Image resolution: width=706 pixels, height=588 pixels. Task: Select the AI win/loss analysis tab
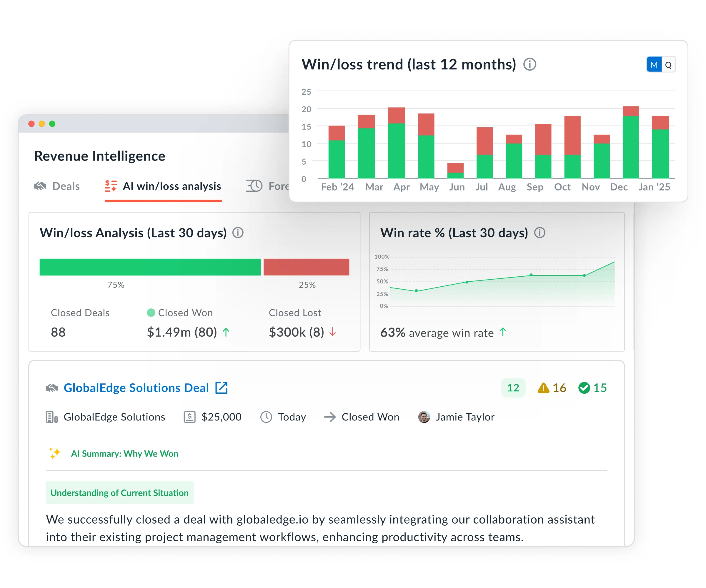(163, 186)
